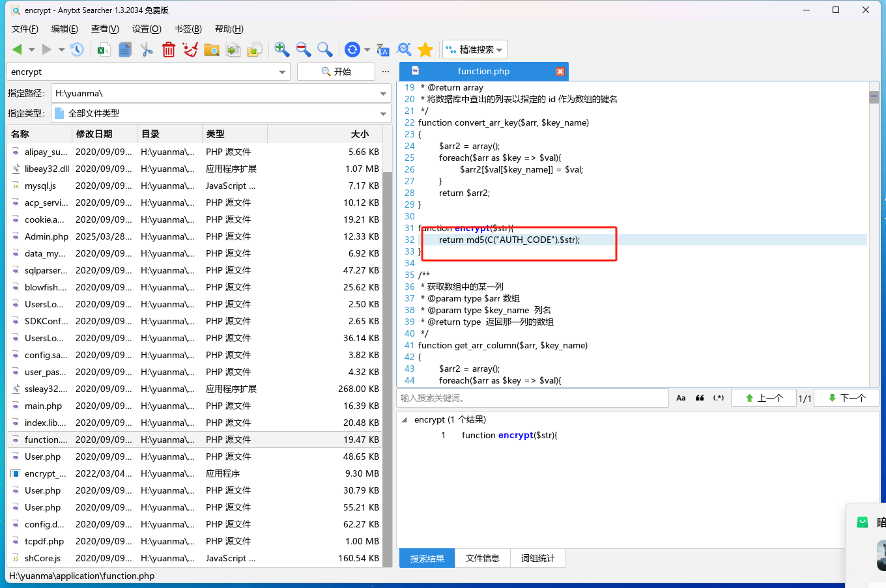Toggle the Aa case-sensitive option
Image resolution: width=886 pixels, height=588 pixels.
point(681,398)
